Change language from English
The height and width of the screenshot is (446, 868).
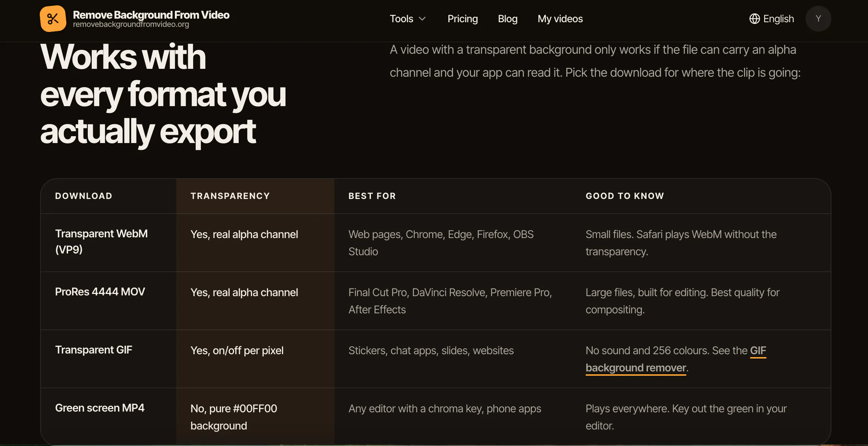(x=772, y=19)
